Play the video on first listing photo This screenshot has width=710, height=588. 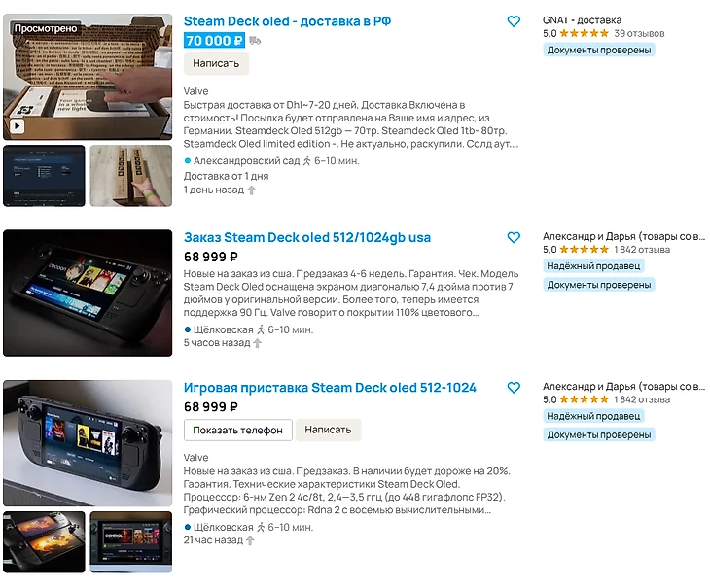(x=17, y=126)
